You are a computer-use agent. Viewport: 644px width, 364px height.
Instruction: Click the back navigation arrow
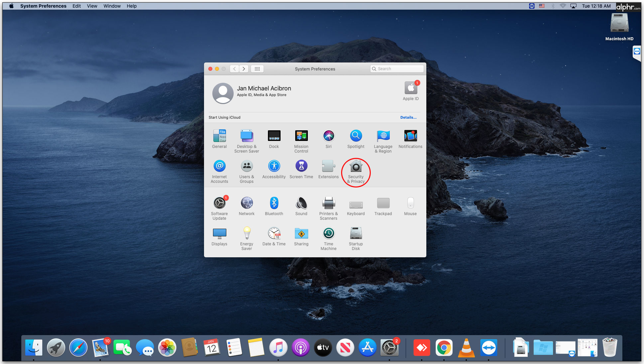pyautogui.click(x=235, y=69)
